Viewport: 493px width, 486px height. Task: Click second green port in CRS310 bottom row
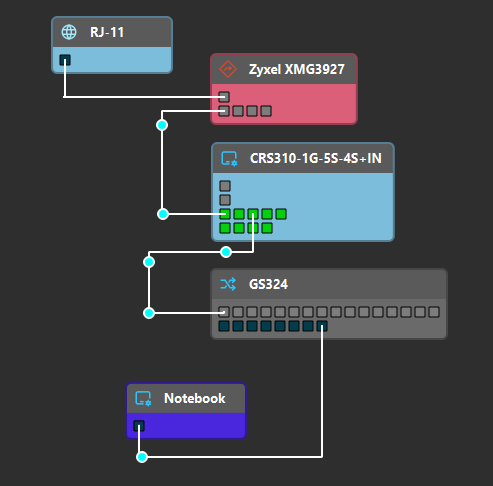pyautogui.click(x=239, y=228)
